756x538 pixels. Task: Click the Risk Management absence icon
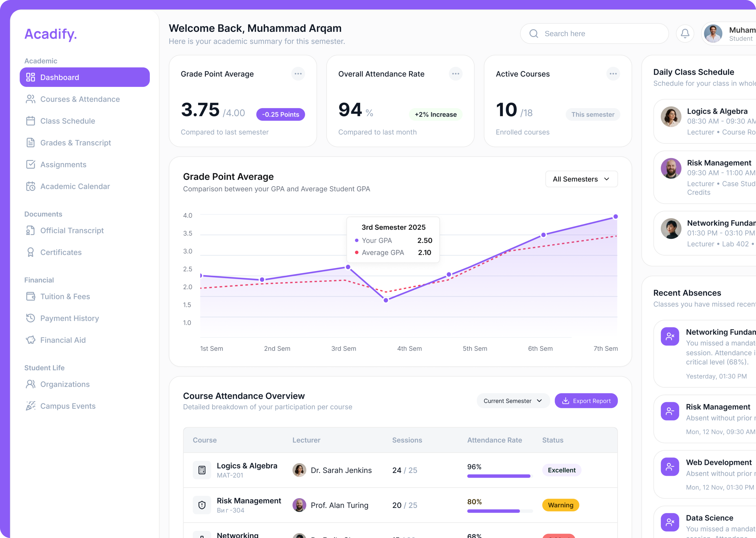click(670, 411)
